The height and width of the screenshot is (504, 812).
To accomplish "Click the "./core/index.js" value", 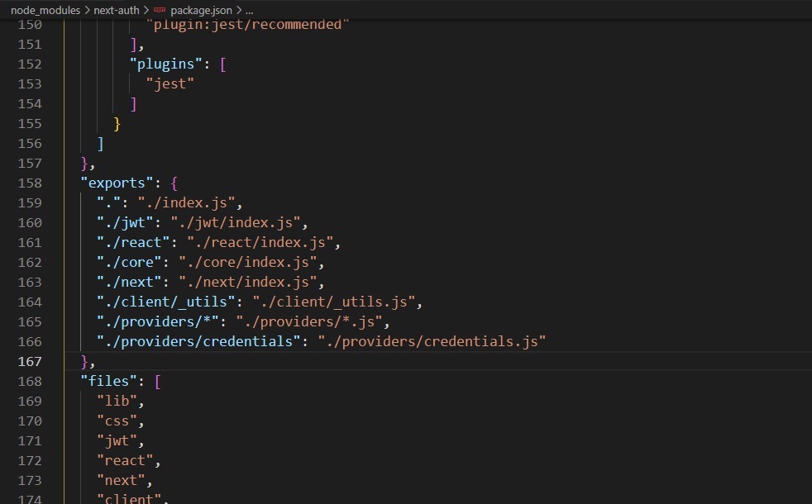I will (x=247, y=263).
